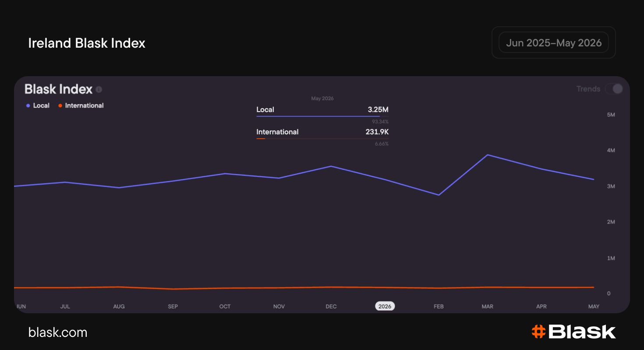The image size is (644, 350).
Task: Click the SEP label on the x-axis
Action: coord(173,306)
